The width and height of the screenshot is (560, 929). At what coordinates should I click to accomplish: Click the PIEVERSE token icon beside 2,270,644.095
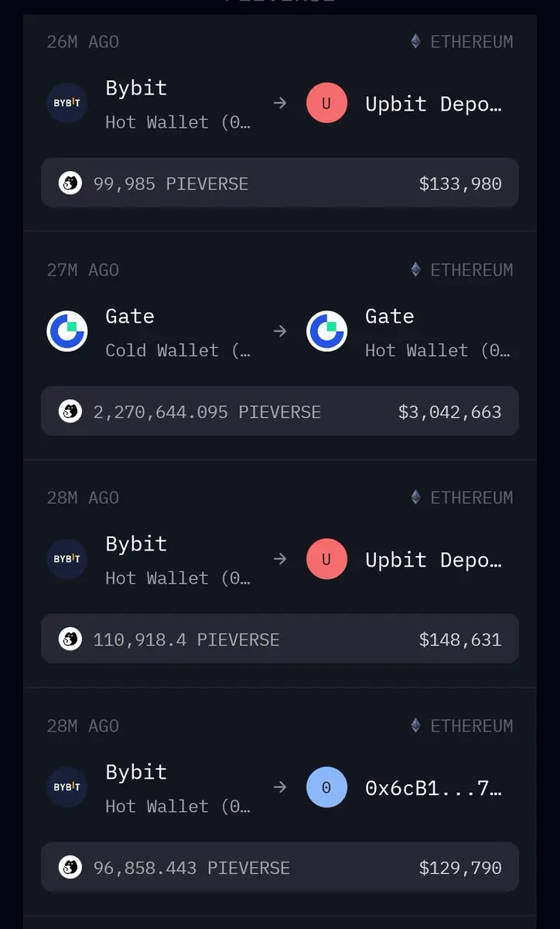(70, 411)
